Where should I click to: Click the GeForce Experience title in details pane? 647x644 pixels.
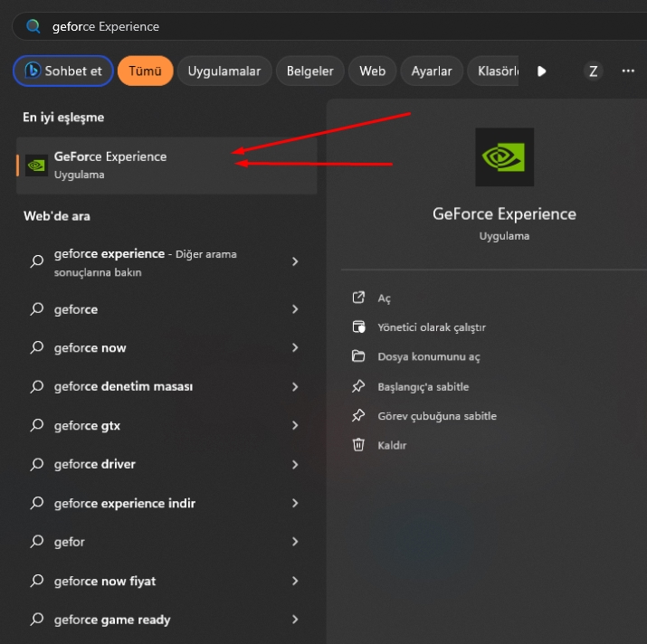504,214
